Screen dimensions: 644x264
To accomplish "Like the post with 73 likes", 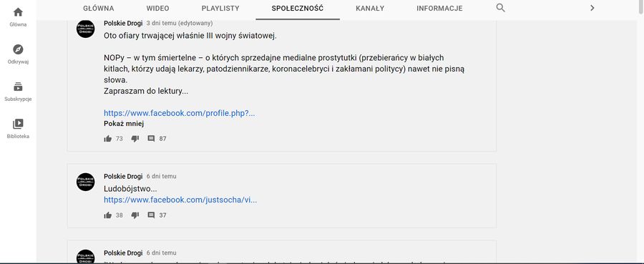I will click(x=108, y=139).
